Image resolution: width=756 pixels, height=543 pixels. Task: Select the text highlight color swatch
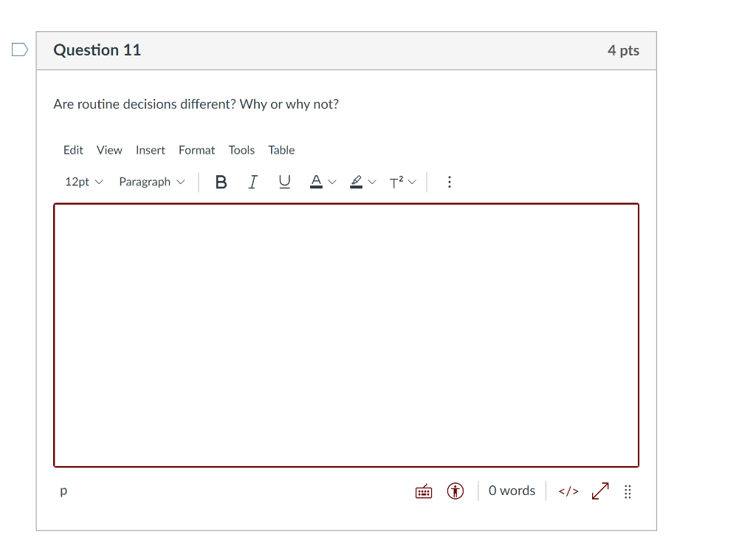pyautogui.click(x=355, y=182)
